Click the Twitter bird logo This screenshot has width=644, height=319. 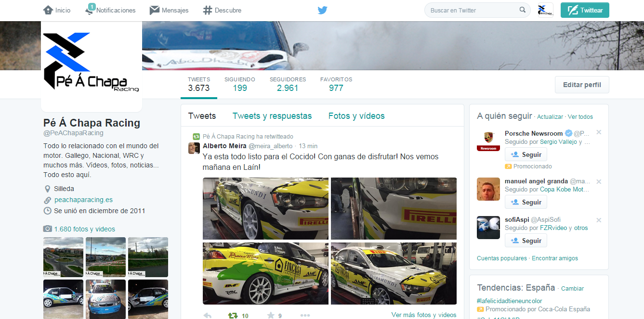[x=322, y=10]
